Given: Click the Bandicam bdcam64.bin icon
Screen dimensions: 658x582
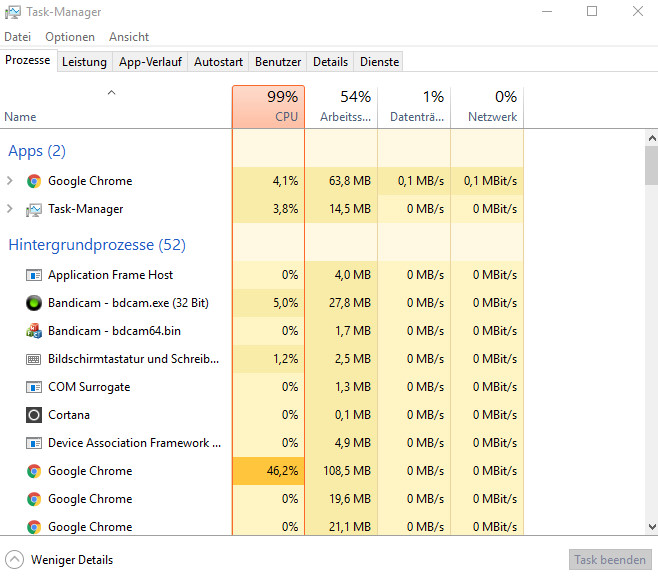Looking at the screenshot, I should (x=34, y=331).
